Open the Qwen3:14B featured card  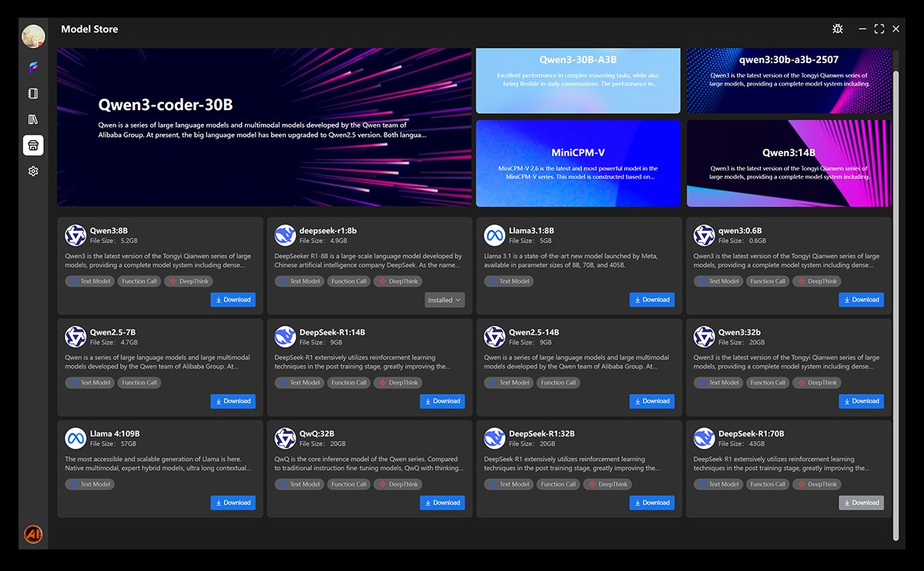(789, 163)
